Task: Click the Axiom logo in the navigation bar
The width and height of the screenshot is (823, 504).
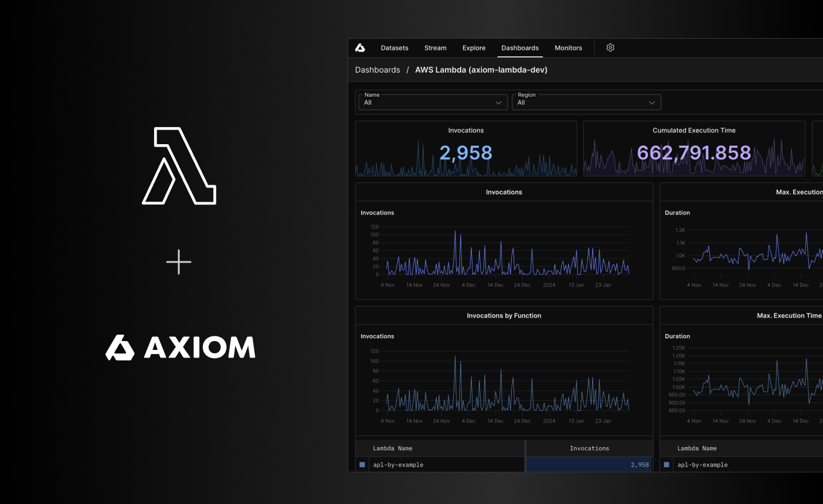Action: (361, 47)
